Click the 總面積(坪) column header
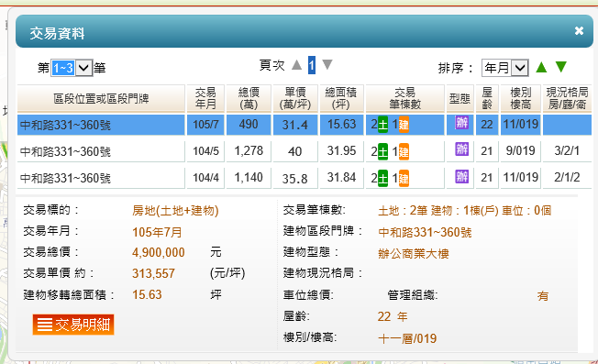 (x=341, y=99)
